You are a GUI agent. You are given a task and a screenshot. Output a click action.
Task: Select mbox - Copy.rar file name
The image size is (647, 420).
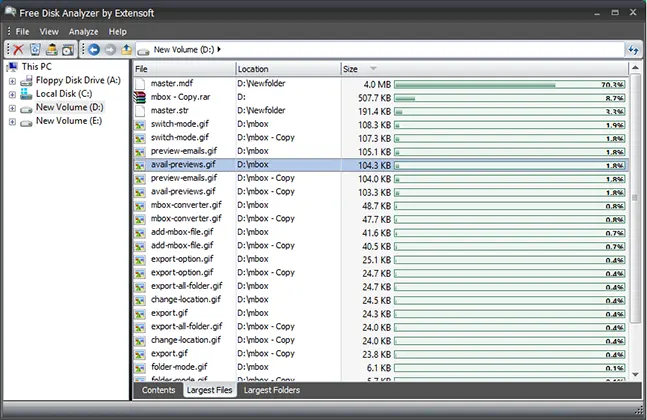click(180, 97)
